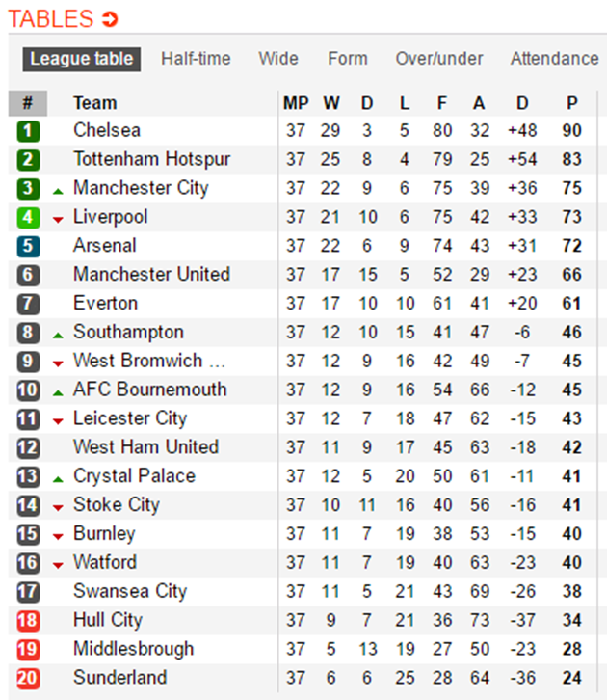Click the green position 1 badge

coord(28,131)
